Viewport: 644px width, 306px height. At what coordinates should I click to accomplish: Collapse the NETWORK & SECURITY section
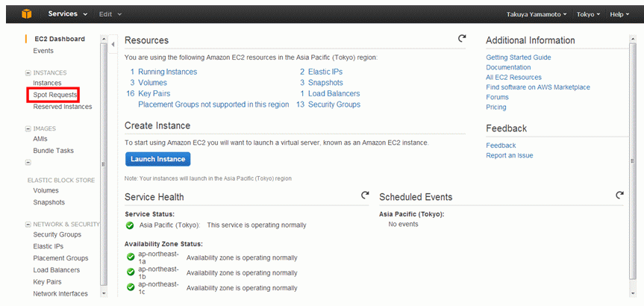pyautogui.click(x=28, y=224)
